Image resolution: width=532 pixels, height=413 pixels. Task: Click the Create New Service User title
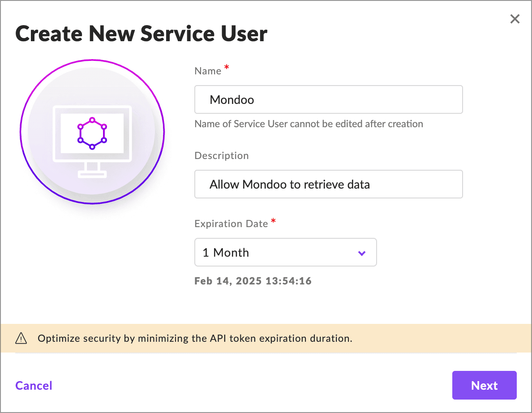point(142,33)
